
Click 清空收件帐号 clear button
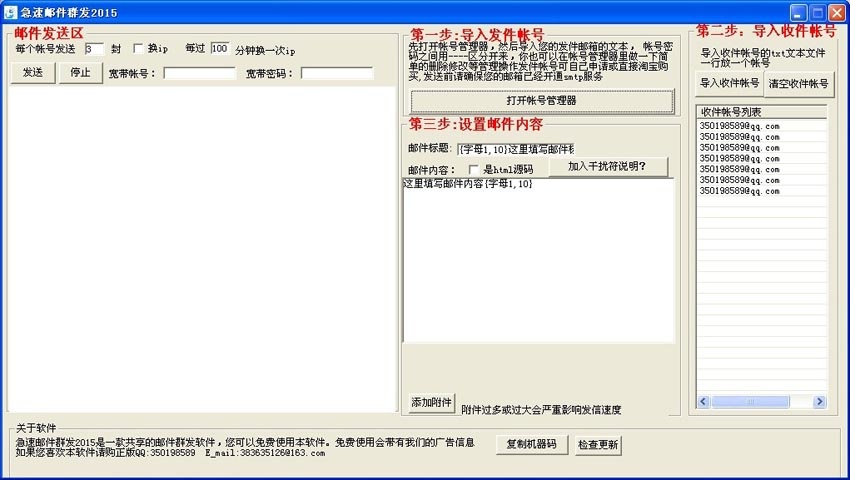(x=799, y=84)
